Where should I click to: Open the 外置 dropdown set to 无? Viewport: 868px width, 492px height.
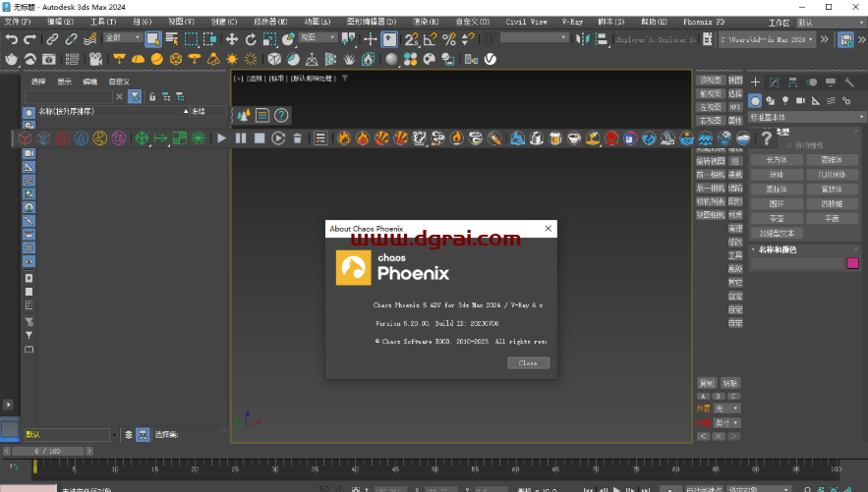point(726,409)
